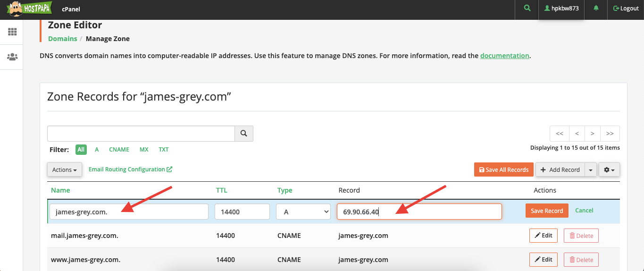Delete the mail.james-grey.com. record
The width and height of the screenshot is (644, 271).
(581, 235)
